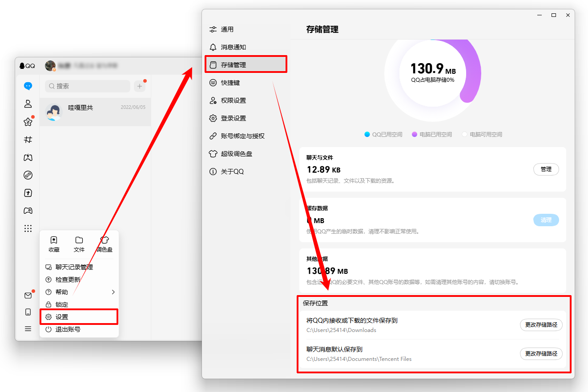Open 文件 folder shortcut in popup
This screenshot has height=392, width=588.
pos(79,244)
